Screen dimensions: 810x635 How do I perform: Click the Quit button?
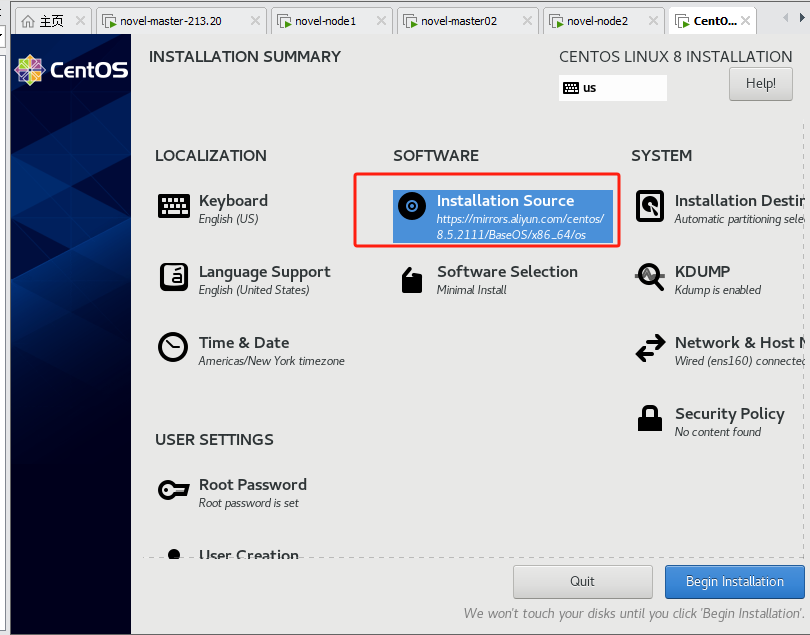[x=582, y=582]
